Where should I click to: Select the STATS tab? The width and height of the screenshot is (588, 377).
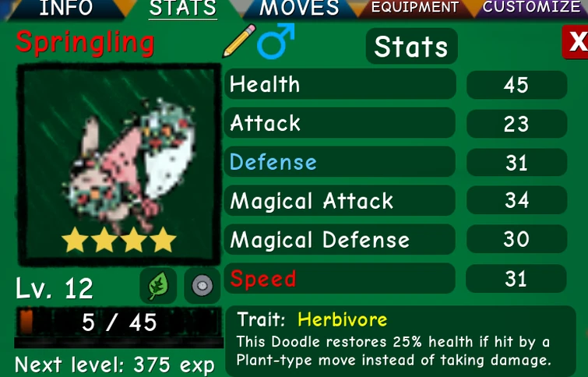(x=183, y=9)
